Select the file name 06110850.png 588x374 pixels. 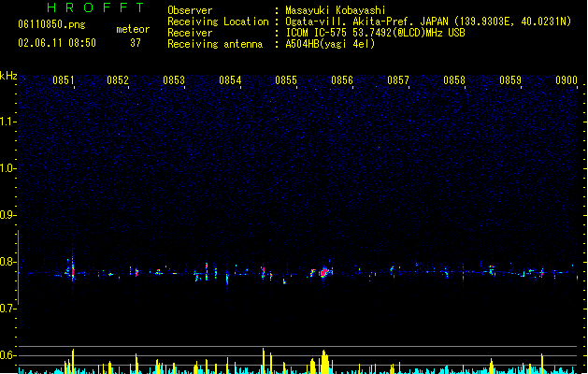coord(51,24)
